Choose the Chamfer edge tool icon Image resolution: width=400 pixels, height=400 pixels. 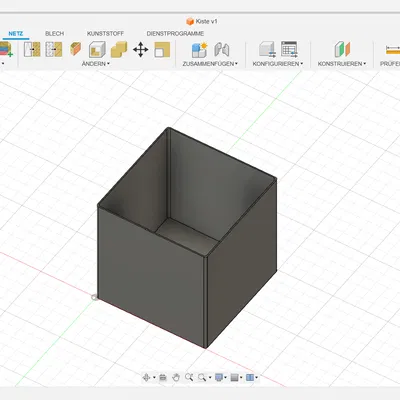tap(76, 49)
